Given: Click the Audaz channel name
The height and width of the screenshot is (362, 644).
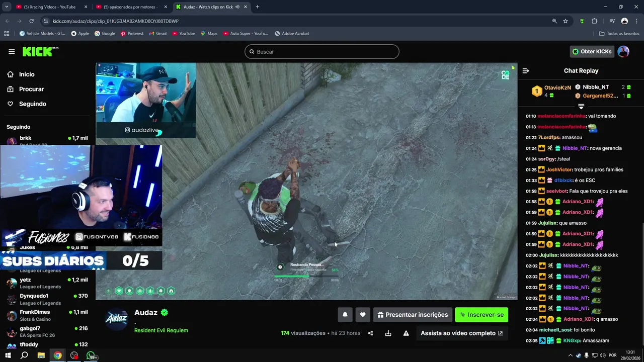Looking at the screenshot, I should (x=146, y=312).
